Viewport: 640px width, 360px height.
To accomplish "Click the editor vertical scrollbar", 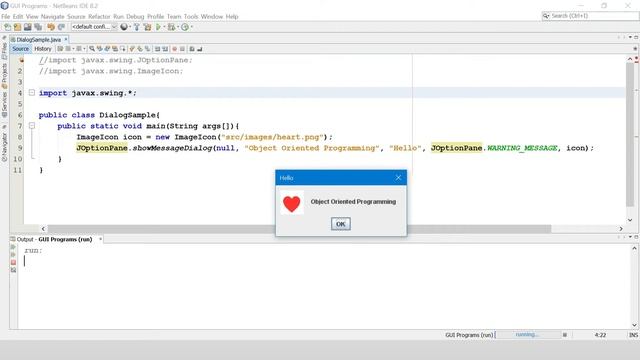I will click(x=630, y=136).
